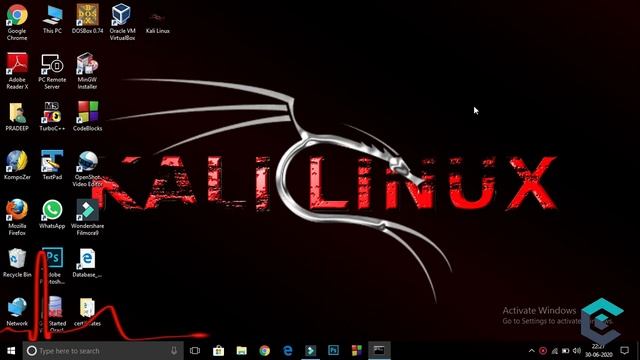Select the certificates folder desktop icon
Viewport: 640px width, 360px height.
tap(87, 312)
